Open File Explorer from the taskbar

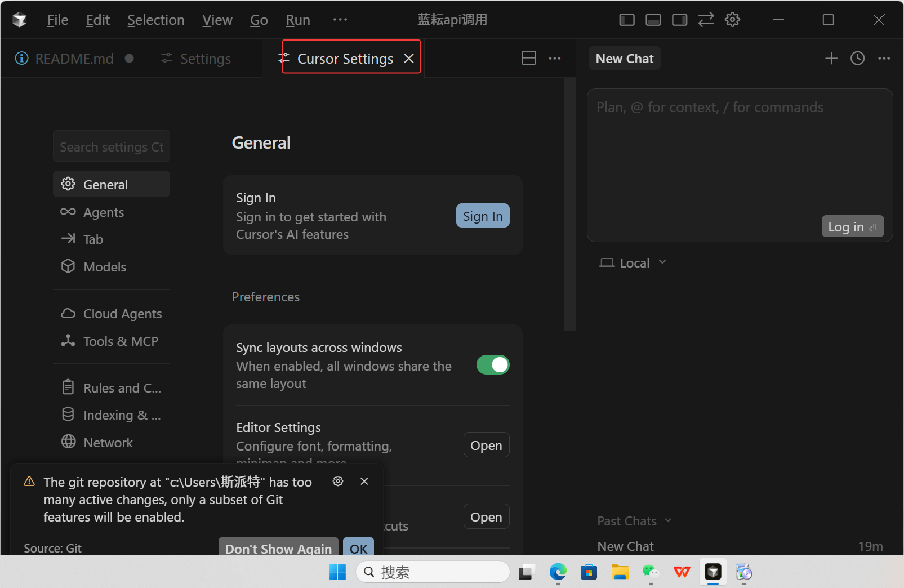[620, 572]
